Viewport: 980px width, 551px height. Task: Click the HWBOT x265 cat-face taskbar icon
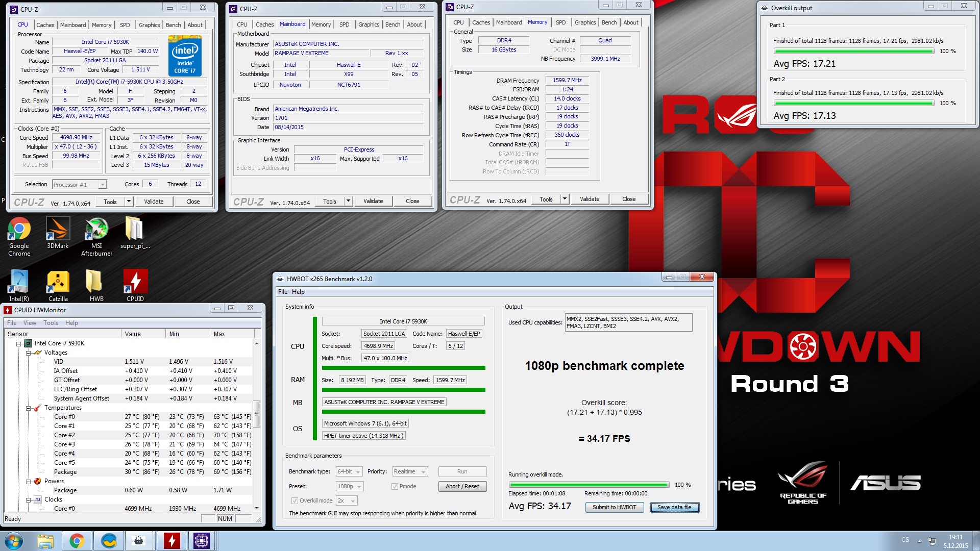click(x=139, y=541)
